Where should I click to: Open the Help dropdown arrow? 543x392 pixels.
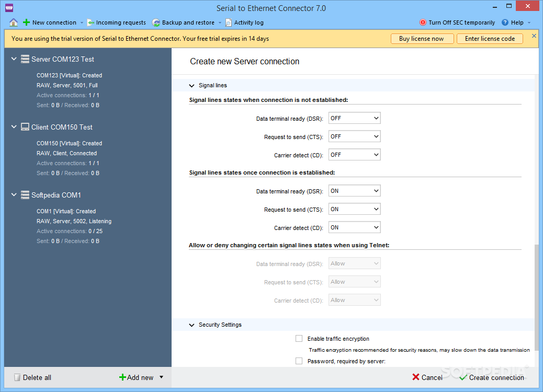529,23
